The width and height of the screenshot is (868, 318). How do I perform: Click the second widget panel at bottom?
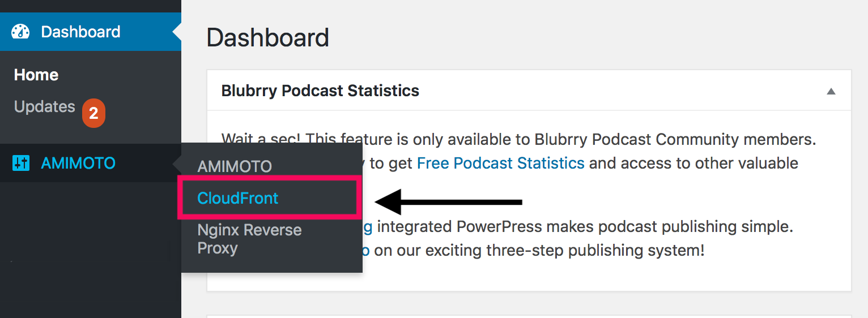pos(529,316)
